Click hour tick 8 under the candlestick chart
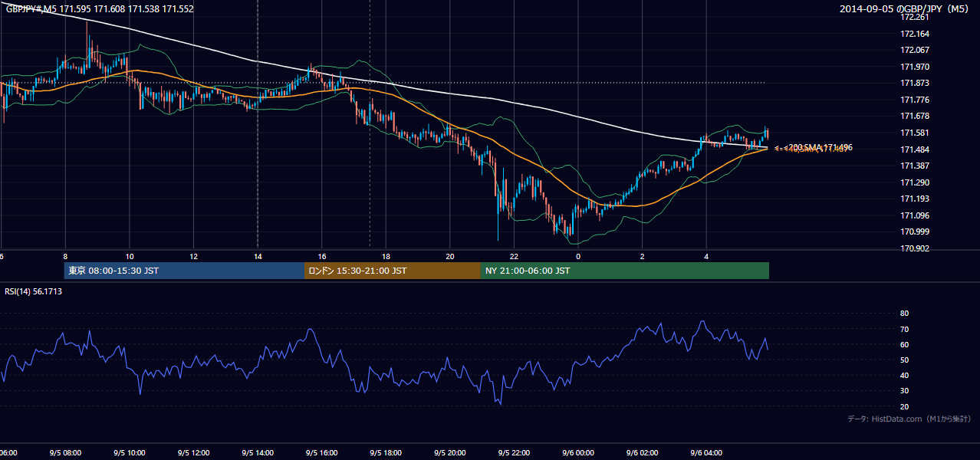980x460 pixels. pyautogui.click(x=65, y=256)
